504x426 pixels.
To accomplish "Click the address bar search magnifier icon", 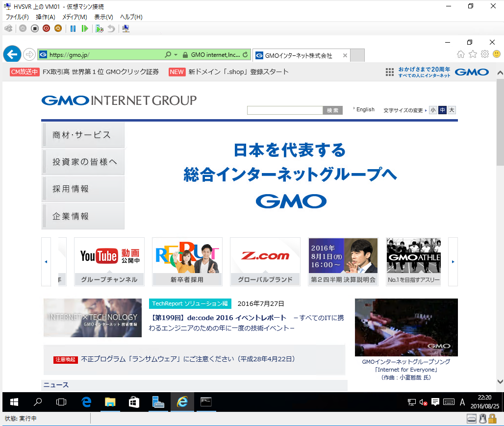I will (168, 54).
